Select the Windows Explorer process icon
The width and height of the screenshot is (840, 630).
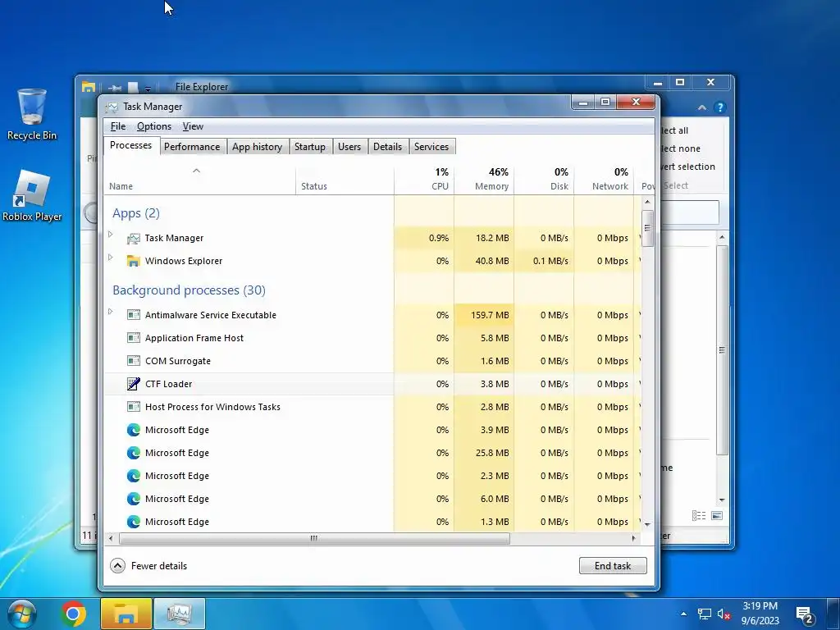[134, 261]
